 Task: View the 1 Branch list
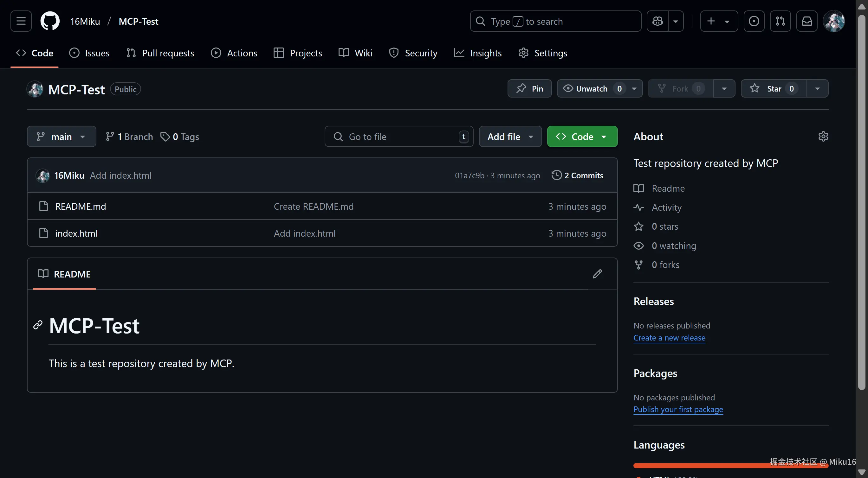tap(129, 136)
